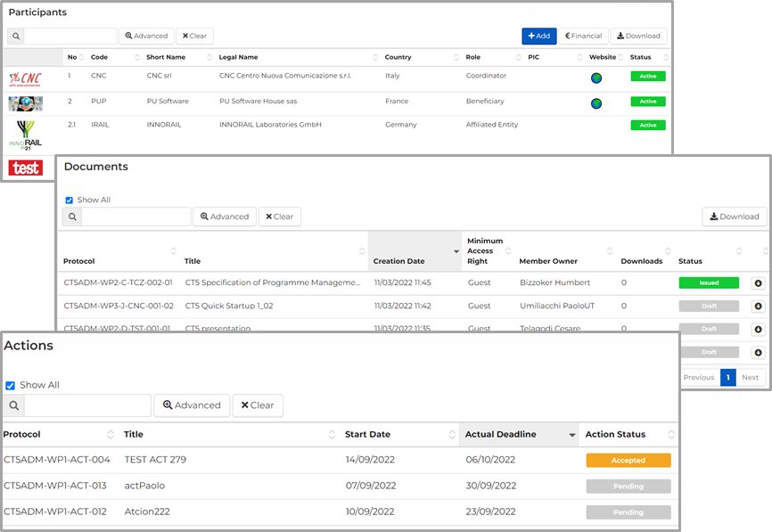This screenshot has height=532, width=772.
Task: Go to Next page of documents
Action: (751, 377)
